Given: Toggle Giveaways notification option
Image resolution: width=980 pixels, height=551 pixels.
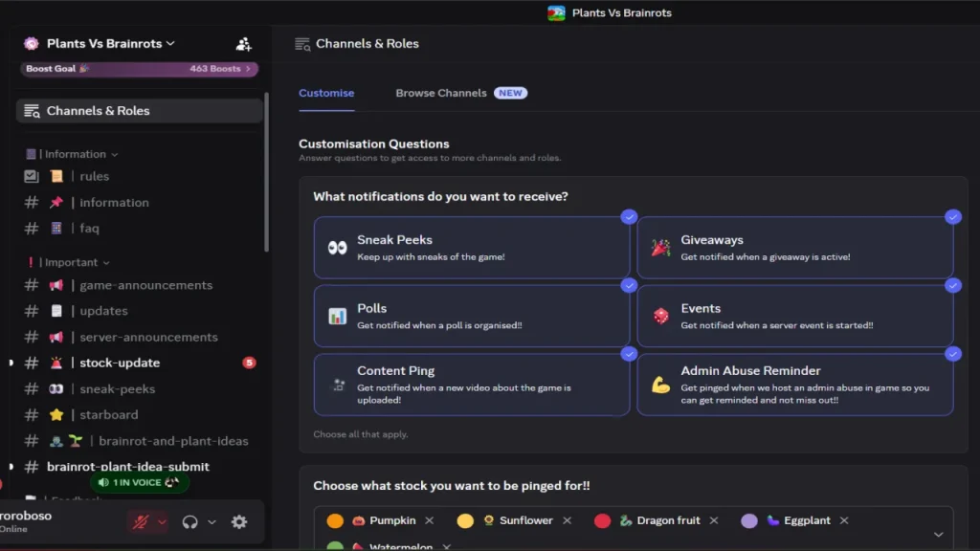Looking at the screenshot, I should pyautogui.click(x=795, y=248).
